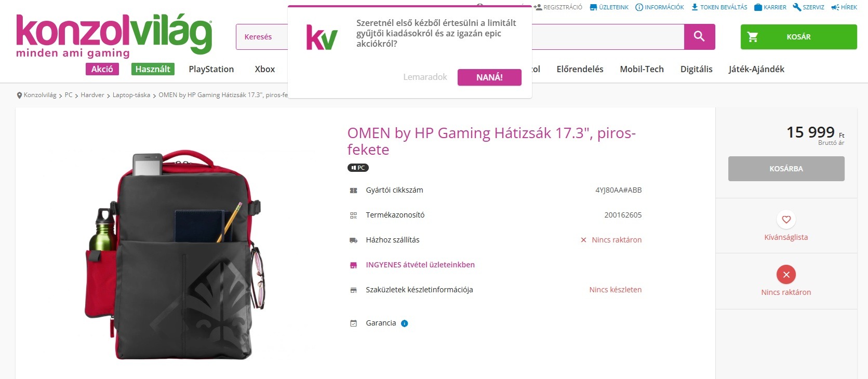Click the red Nincs raktáron X icon

pos(786,275)
